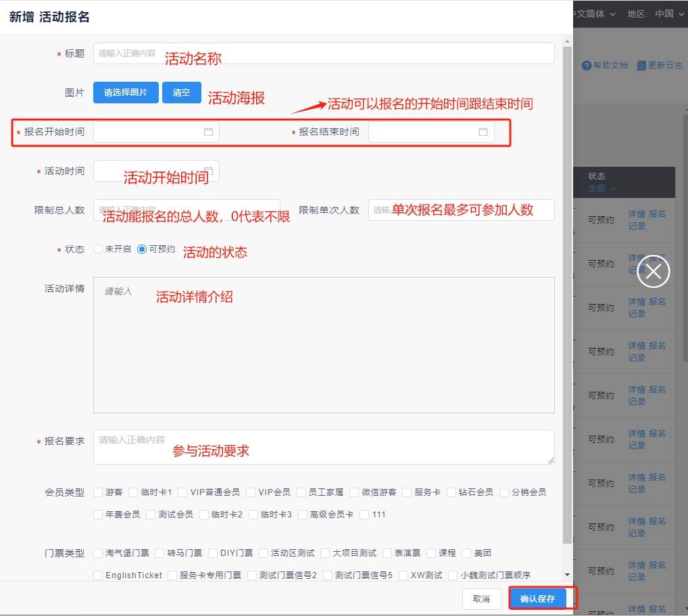Select the 未开启 status radio button

99,249
